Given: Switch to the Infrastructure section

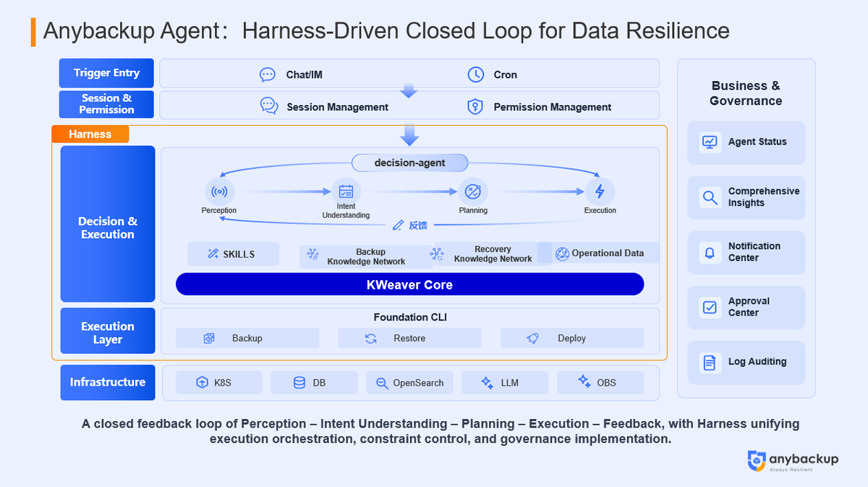Looking at the screenshot, I should click(107, 382).
